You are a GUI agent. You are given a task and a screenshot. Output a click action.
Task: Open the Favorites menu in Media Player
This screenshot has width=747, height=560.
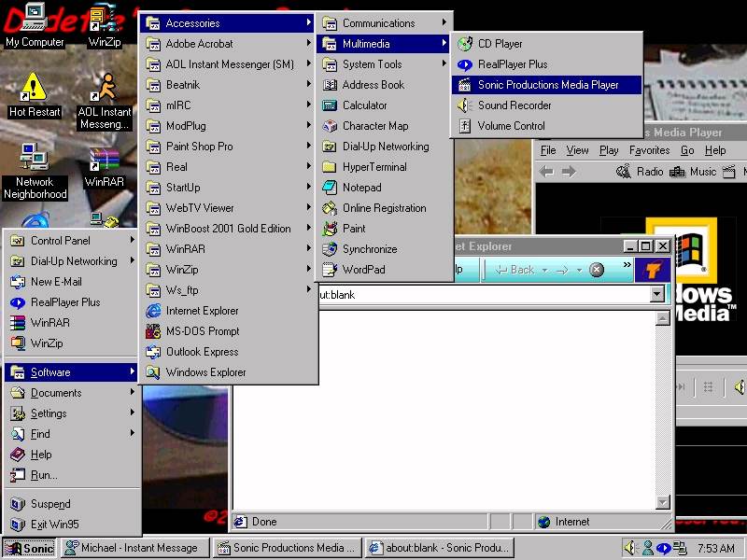click(649, 150)
